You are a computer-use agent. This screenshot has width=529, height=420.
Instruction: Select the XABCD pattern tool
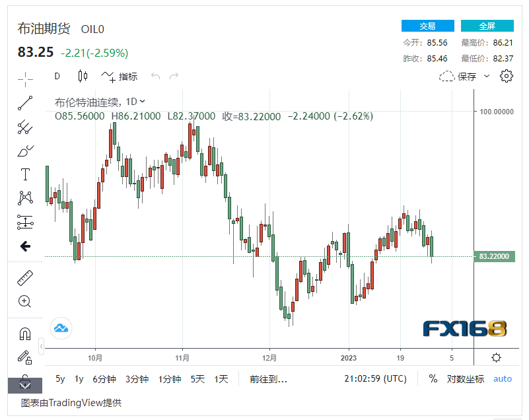point(25,198)
